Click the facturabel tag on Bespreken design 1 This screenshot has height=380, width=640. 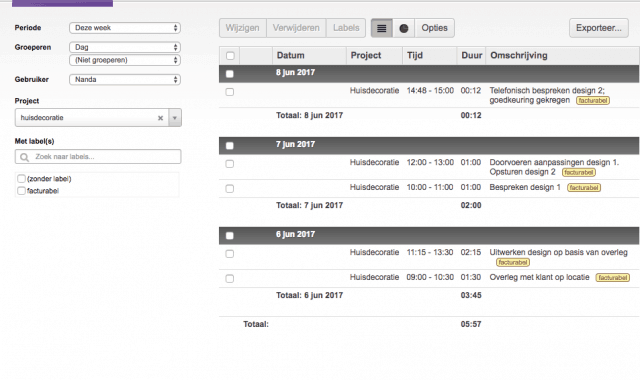click(584, 188)
